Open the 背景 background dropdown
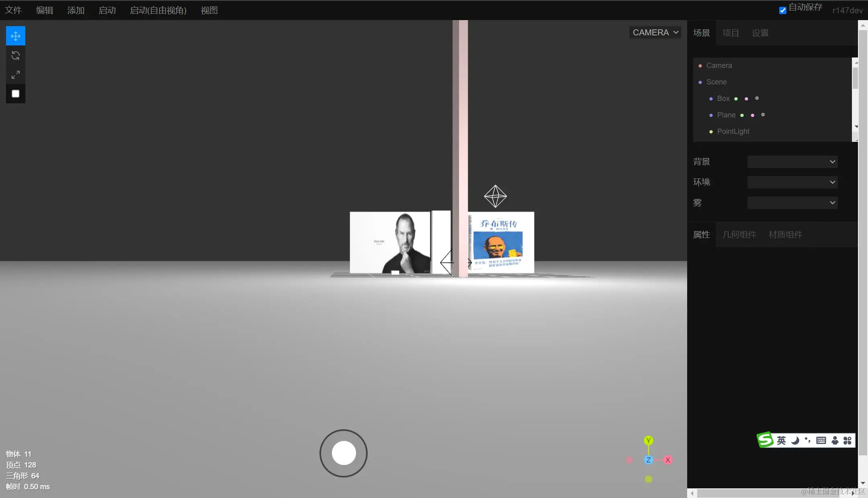Image resolution: width=868 pixels, height=498 pixels. (x=792, y=162)
